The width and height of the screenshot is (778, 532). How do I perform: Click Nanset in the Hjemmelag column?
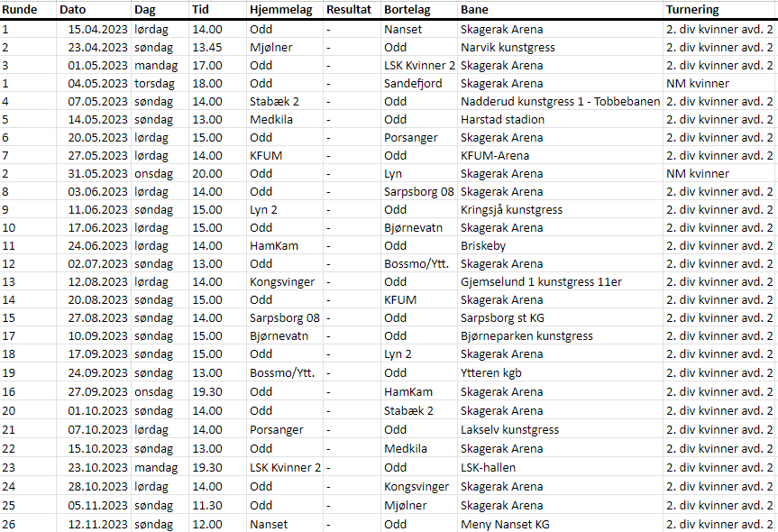point(269,525)
